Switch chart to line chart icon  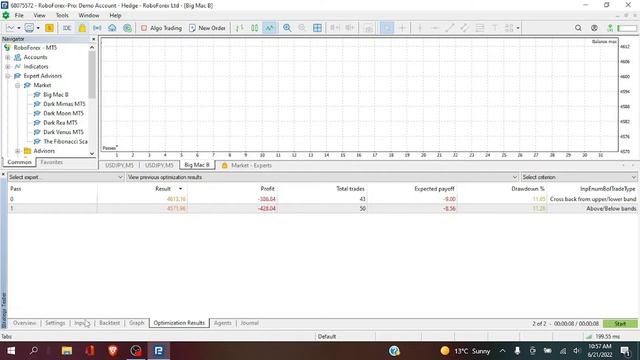pyautogui.click(x=269, y=28)
